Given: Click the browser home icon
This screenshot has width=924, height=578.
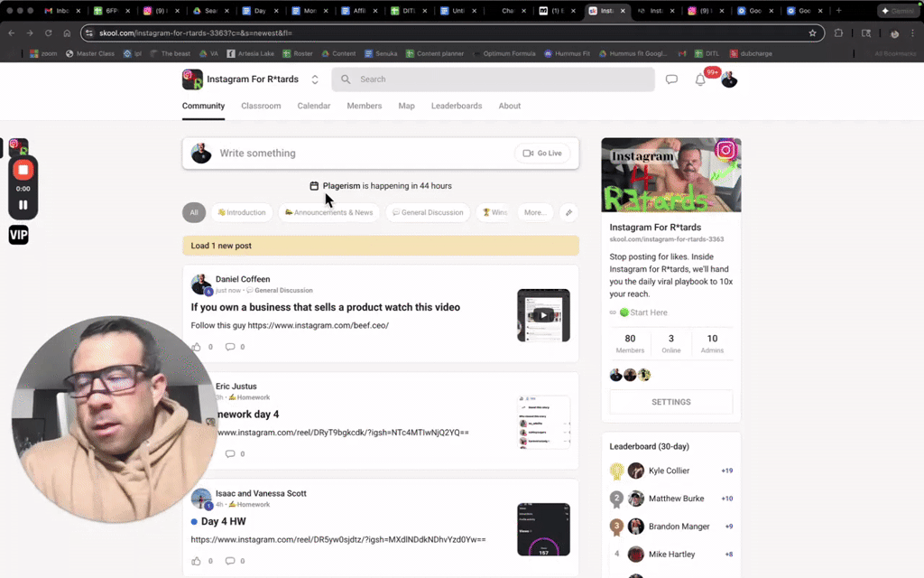Looking at the screenshot, I should 67,33.
